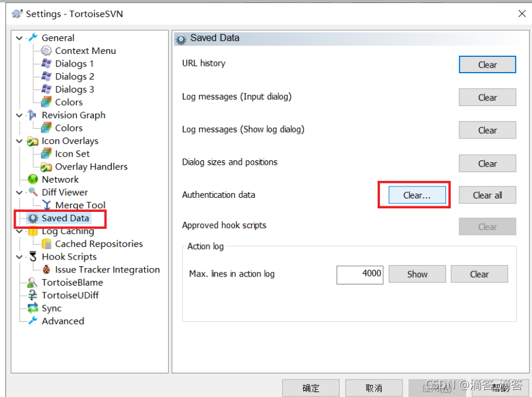Click the Max. lines in action log field

360,275
